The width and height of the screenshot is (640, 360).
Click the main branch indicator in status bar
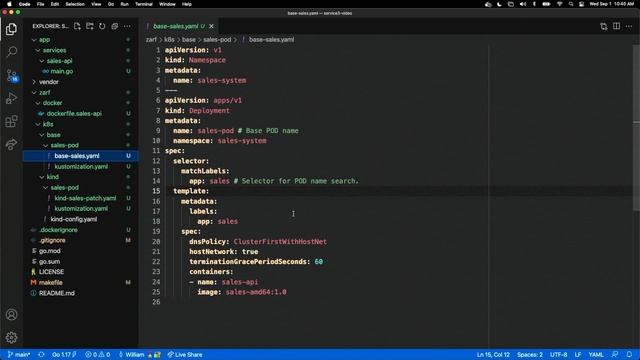coord(19,354)
